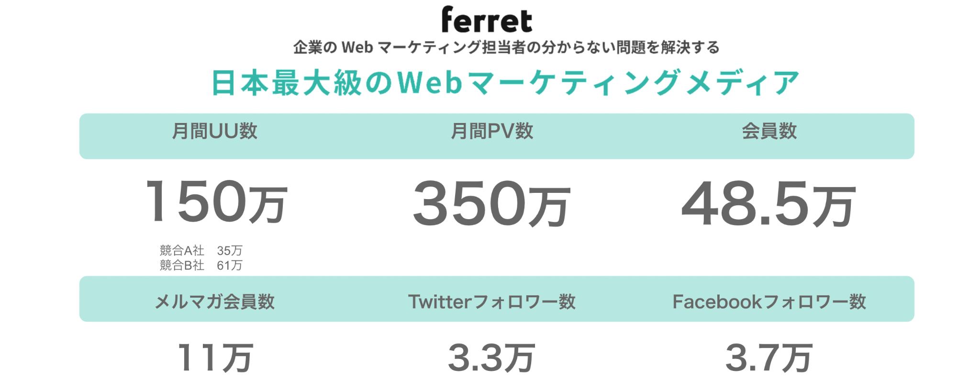The image size is (980, 391).
Task: Click the 150万 monthly UU figure
Action: pos(216,202)
